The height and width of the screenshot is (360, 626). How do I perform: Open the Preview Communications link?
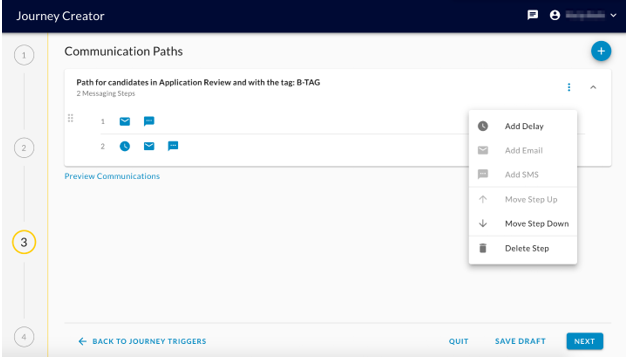112,176
